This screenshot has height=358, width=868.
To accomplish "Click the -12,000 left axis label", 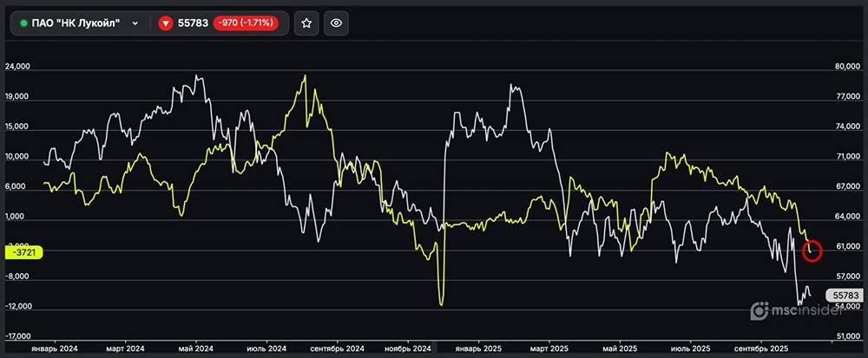I will [17, 307].
